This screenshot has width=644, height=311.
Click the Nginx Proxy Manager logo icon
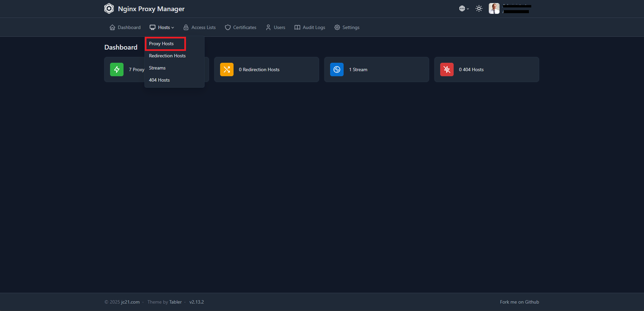[109, 8]
